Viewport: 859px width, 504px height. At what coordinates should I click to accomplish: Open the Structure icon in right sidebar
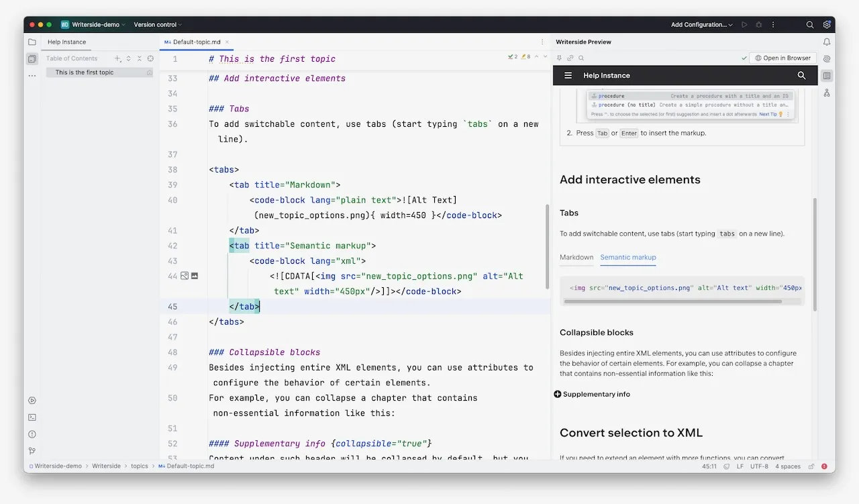click(x=827, y=93)
